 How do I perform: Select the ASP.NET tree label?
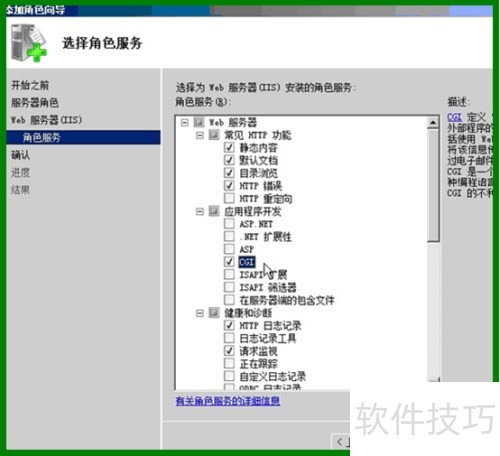click(256, 224)
